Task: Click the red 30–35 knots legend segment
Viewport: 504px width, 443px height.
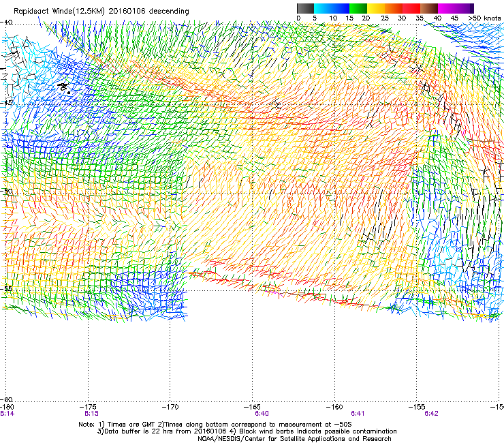Action: pyautogui.click(x=411, y=8)
